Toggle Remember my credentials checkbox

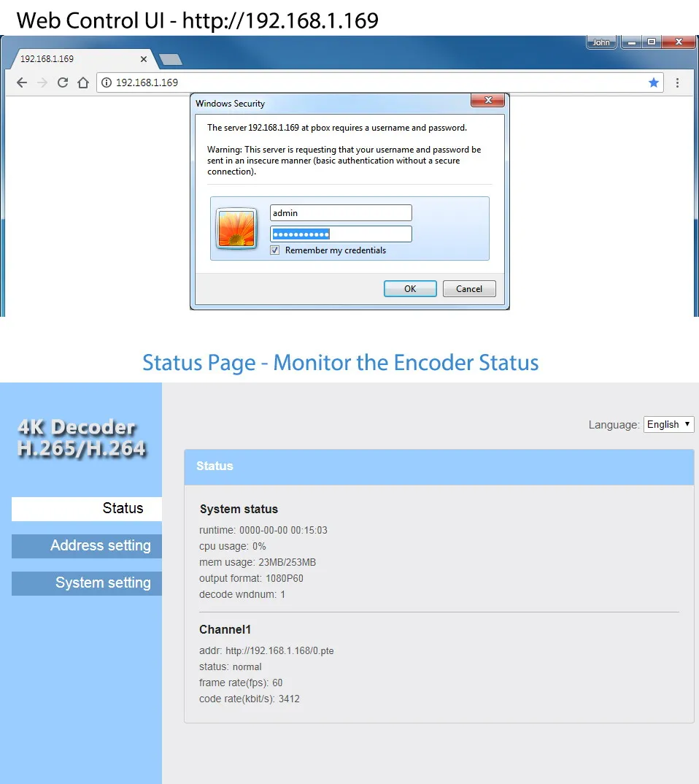tap(275, 250)
